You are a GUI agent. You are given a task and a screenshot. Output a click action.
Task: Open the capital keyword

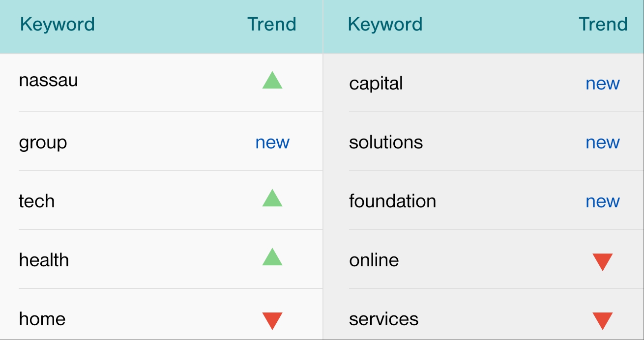(x=376, y=84)
